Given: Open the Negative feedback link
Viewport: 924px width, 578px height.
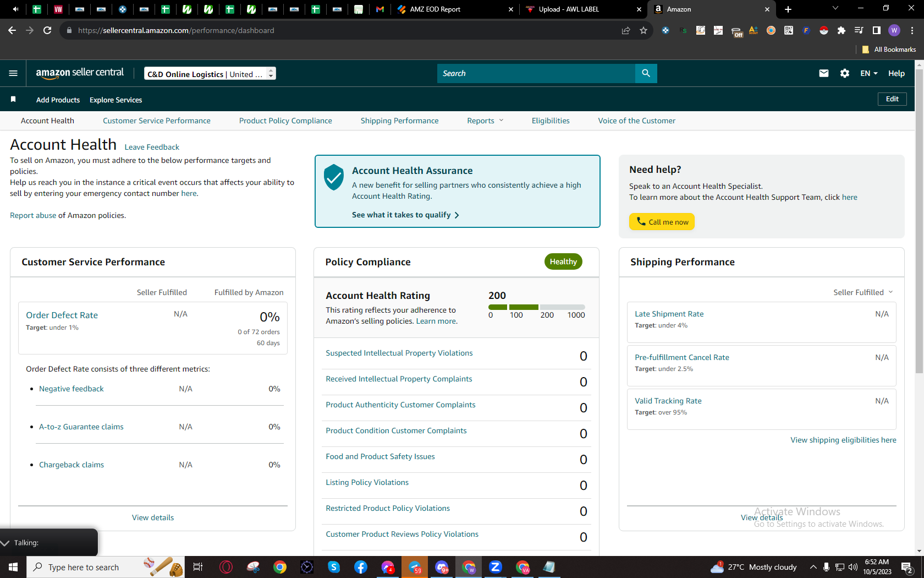Looking at the screenshot, I should pyautogui.click(x=71, y=389).
